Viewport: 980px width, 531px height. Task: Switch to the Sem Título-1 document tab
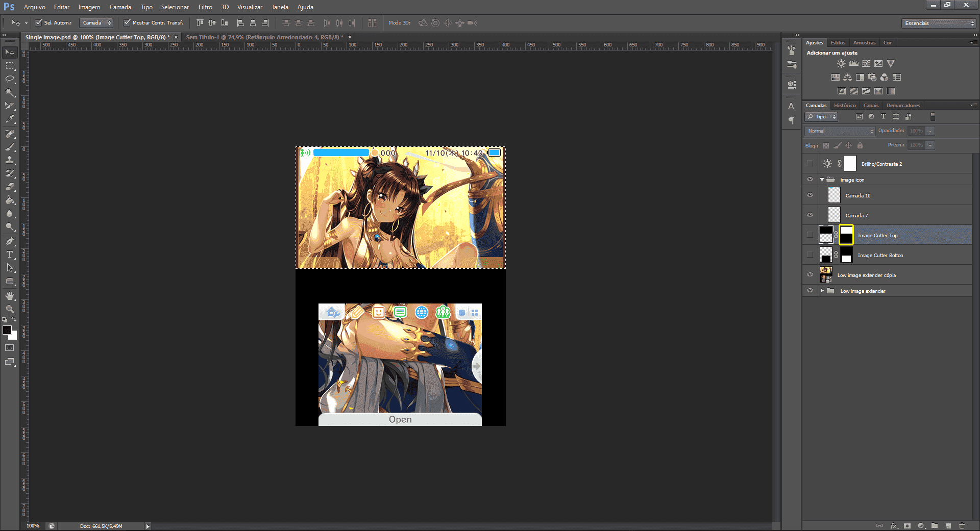coord(265,37)
